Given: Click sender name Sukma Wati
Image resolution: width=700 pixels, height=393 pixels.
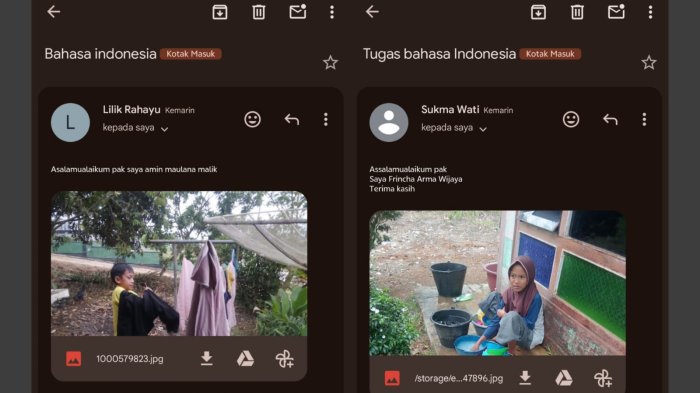Looking at the screenshot, I should click(x=450, y=109).
